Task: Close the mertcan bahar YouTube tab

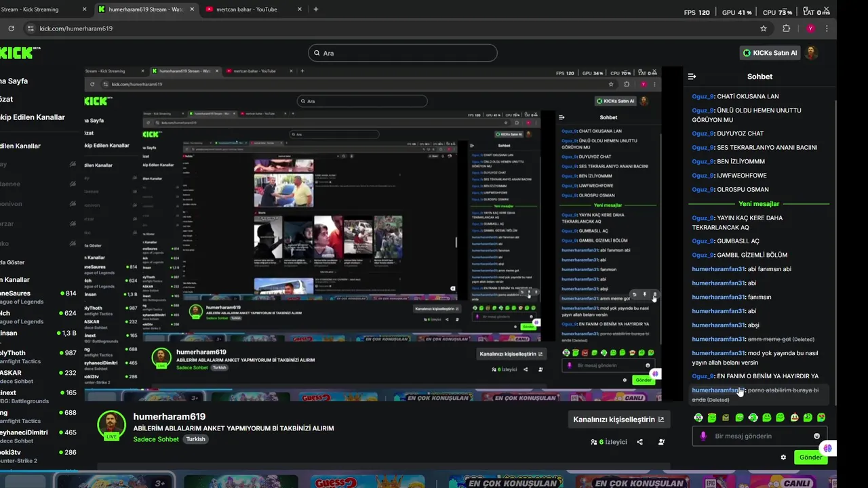Action: coord(298,9)
